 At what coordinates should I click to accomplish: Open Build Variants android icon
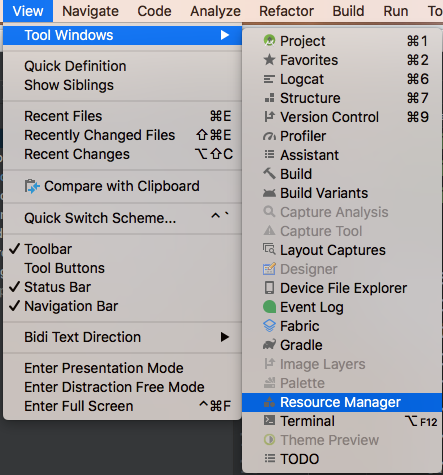(x=269, y=193)
